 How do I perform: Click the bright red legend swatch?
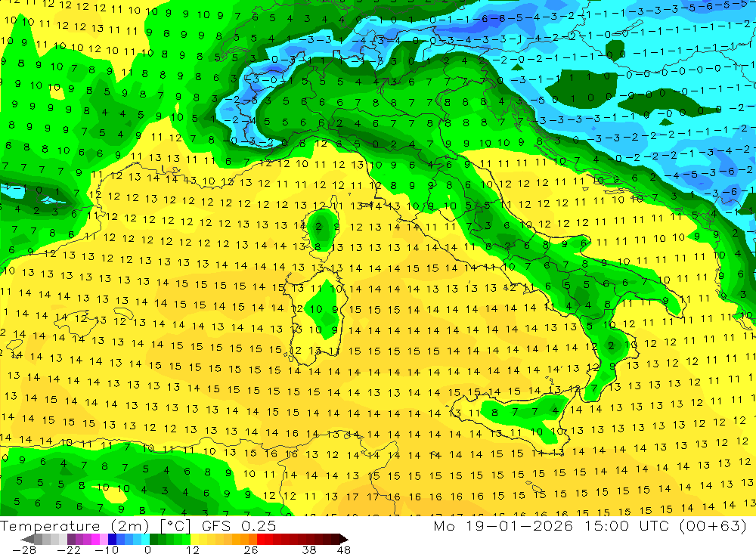pos(261,539)
